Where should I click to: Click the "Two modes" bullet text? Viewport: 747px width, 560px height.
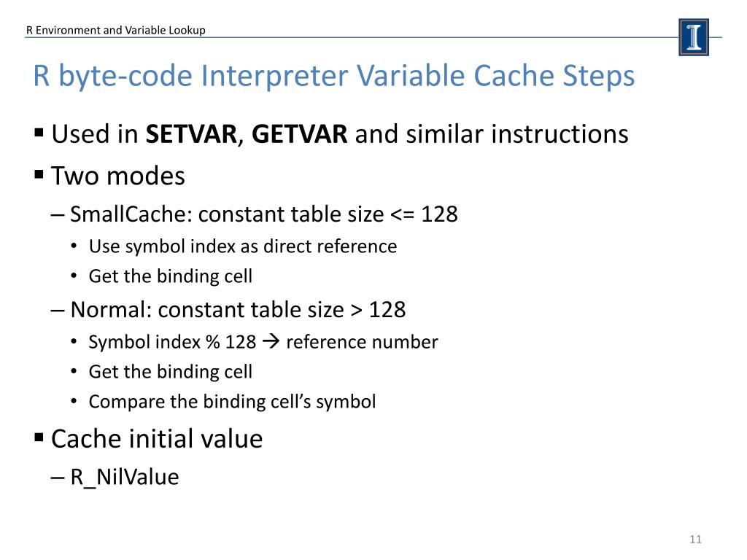(x=118, y=176)
